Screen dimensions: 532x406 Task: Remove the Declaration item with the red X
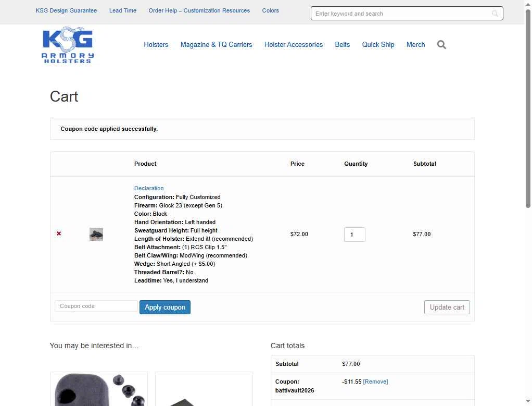click(x=59, y=233)
